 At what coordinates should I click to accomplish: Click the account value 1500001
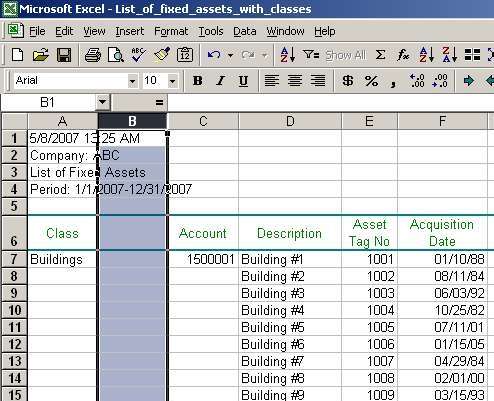point(203,259)
